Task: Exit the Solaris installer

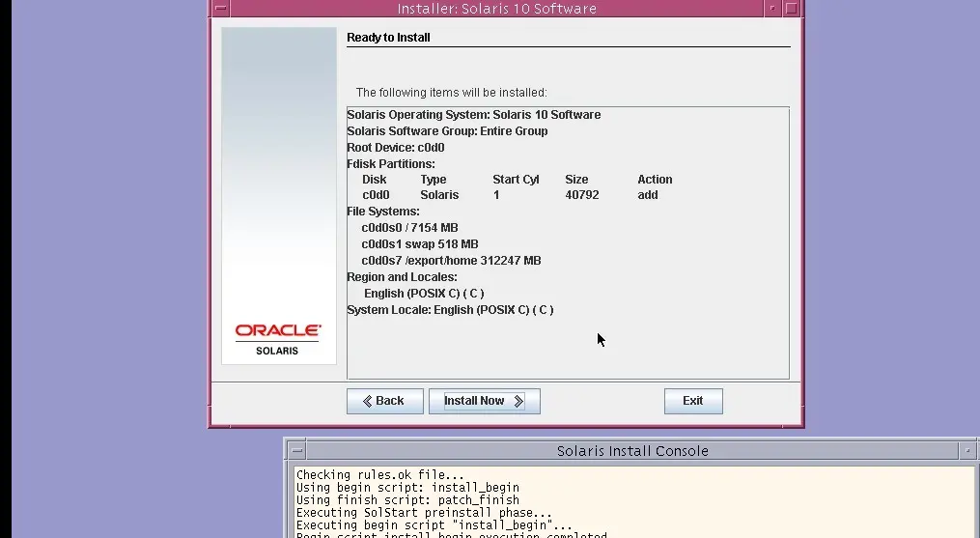Action: coord(693,401)
